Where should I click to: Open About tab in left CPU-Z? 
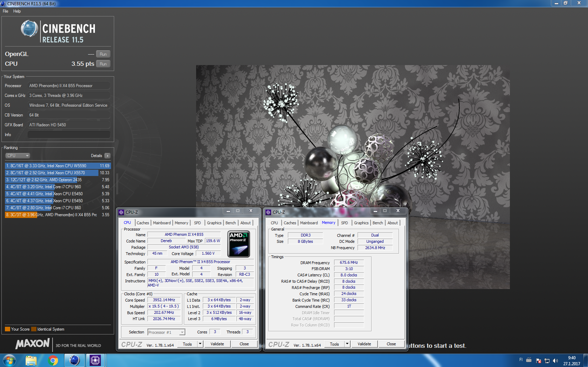(x=245, y=223)
